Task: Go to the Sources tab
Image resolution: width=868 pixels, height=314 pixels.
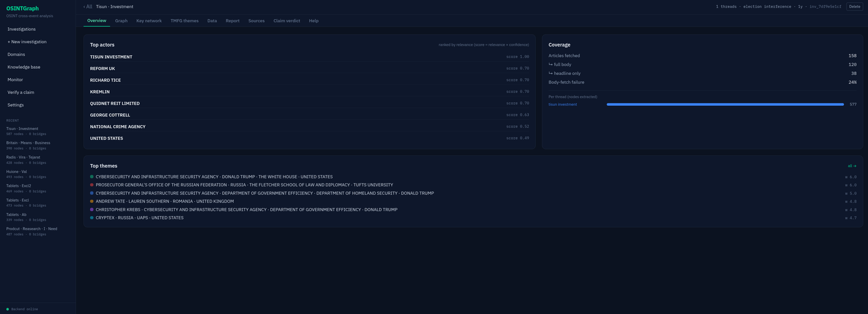Action: click(257, 20)
